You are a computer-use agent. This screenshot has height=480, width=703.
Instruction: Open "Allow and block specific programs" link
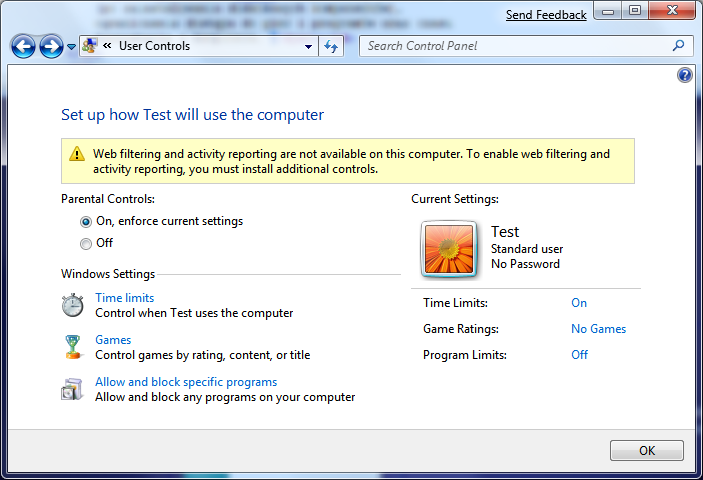[186, 382]
